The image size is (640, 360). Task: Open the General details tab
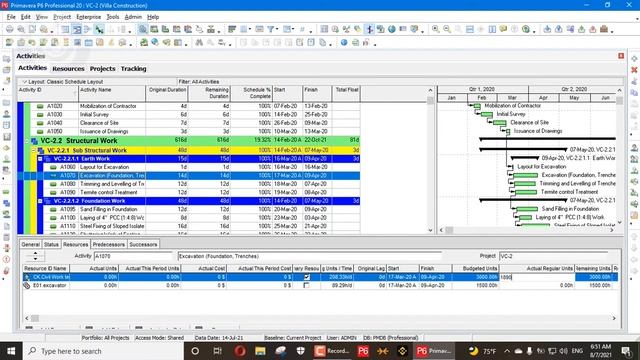pos(30,244)
